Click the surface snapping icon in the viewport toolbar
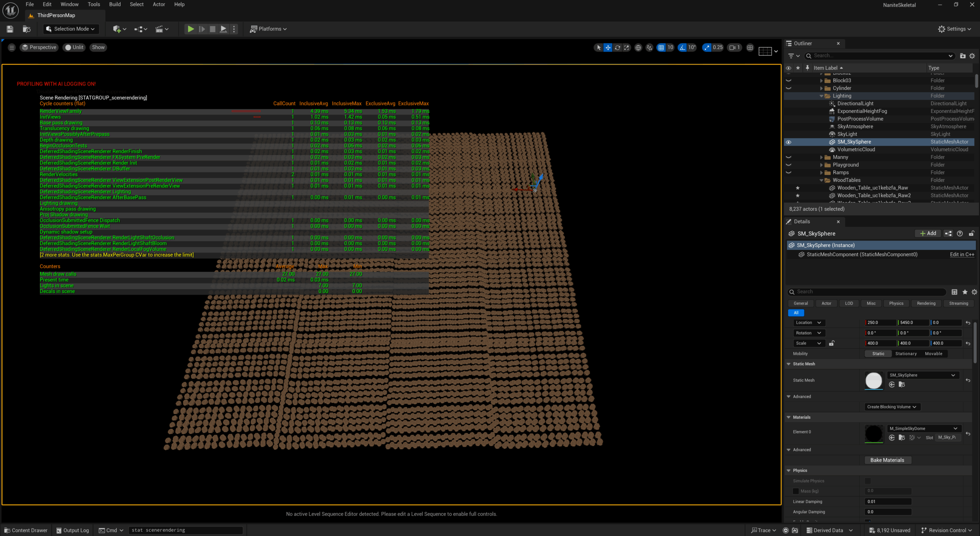Viewport: 980px width, 536px height. tap(649, 48)
